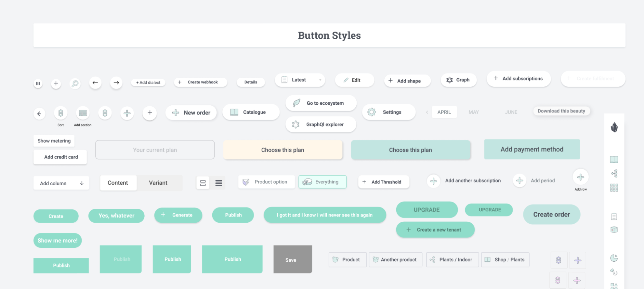Click Download this beauty button
Screen dimensions: 644x289
(562, 111)
